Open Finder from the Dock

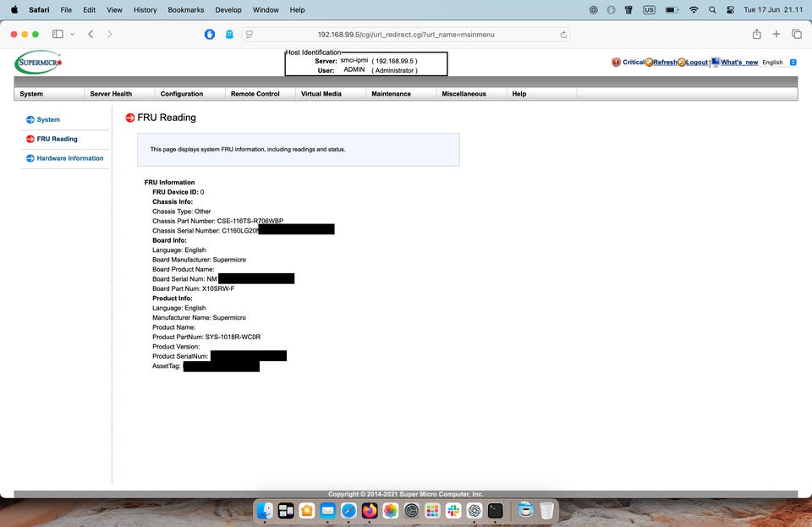pos(265,511)
